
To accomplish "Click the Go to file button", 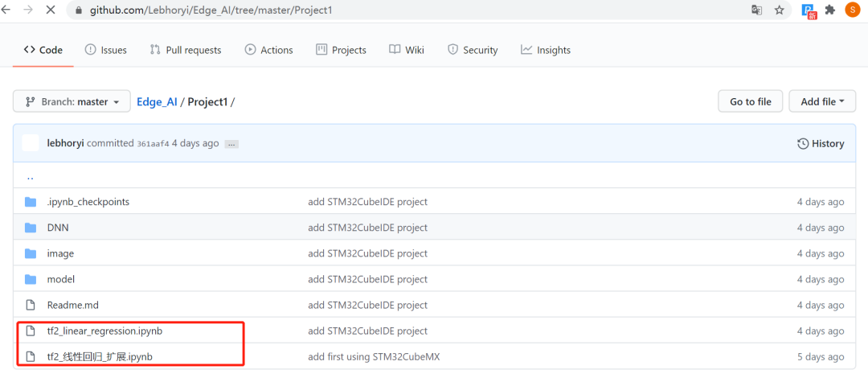I will pyautogui.click(x=750, y=101).
